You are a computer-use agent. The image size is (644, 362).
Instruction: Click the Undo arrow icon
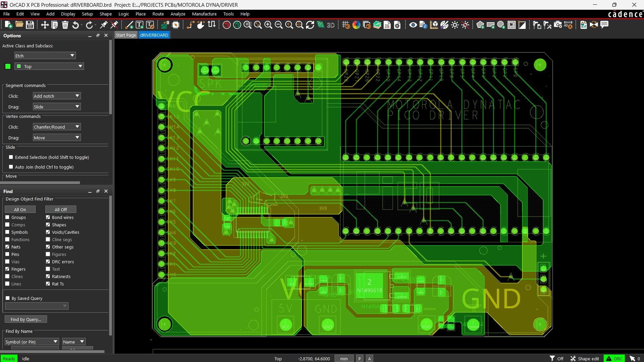click(76, 25)
